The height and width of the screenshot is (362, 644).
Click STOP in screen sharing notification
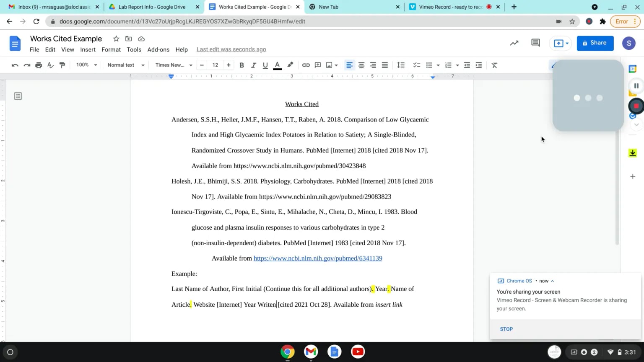(506, 329)
